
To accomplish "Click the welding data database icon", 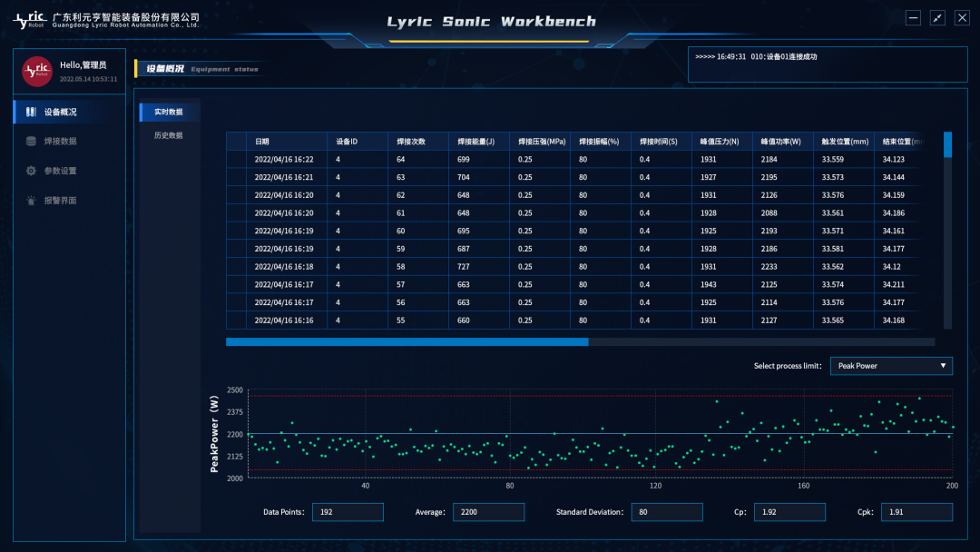I will click(x=31, y=142).
